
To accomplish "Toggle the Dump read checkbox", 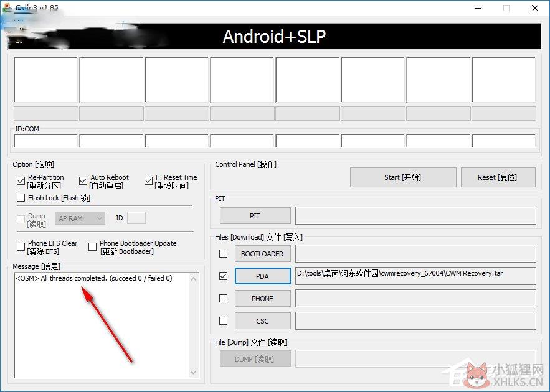I will [21, 219].
